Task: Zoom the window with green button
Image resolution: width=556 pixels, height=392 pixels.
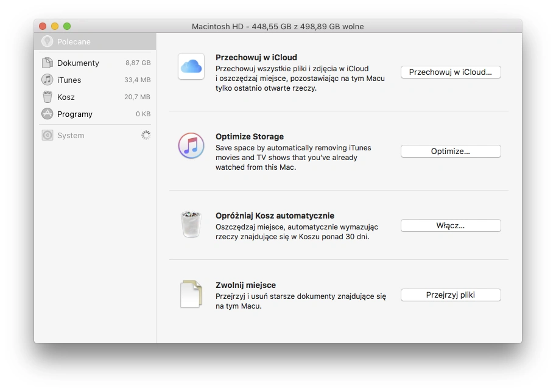Action: (x=67, y=26)
